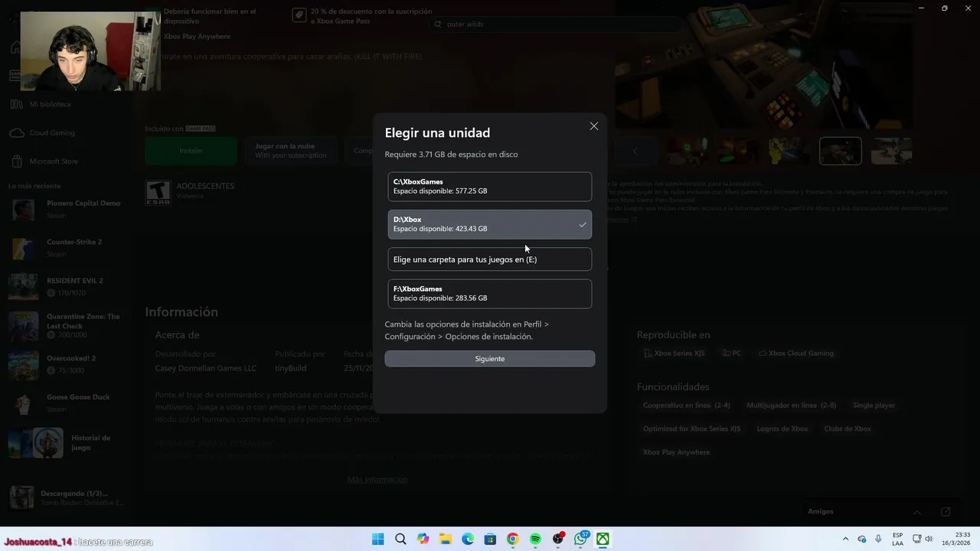Click the Microsoft Store bag icon

(x=16, y=161)
